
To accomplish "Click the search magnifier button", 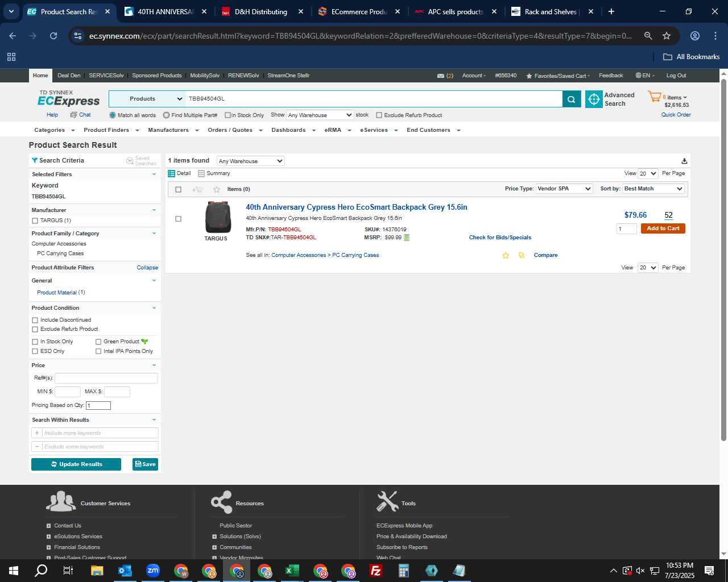I will click(x=571, y=99).
